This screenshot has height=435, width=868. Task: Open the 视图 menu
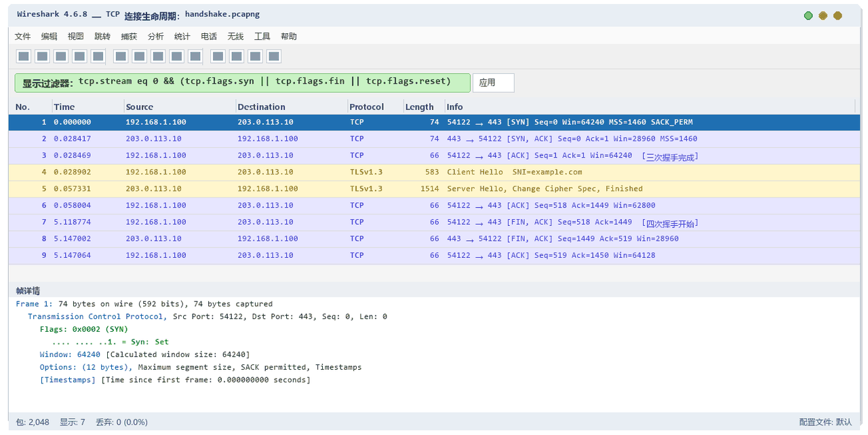coord(76,37)
